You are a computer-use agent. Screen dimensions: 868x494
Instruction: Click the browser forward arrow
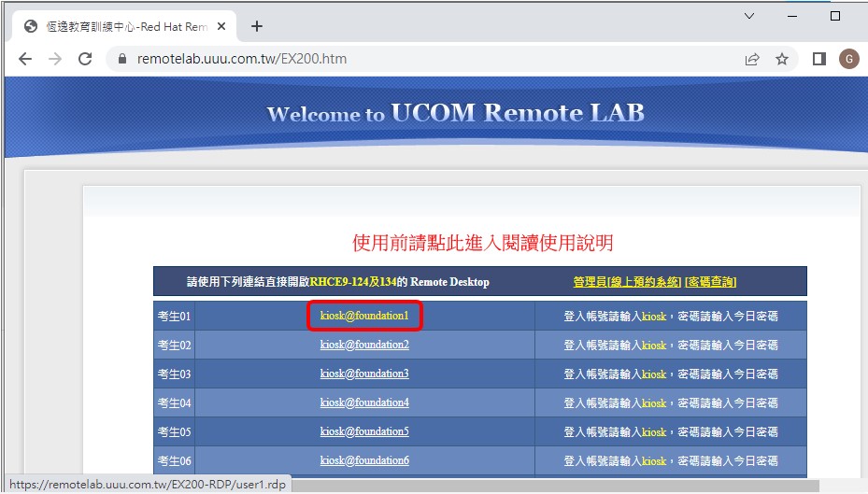(55, 59)
